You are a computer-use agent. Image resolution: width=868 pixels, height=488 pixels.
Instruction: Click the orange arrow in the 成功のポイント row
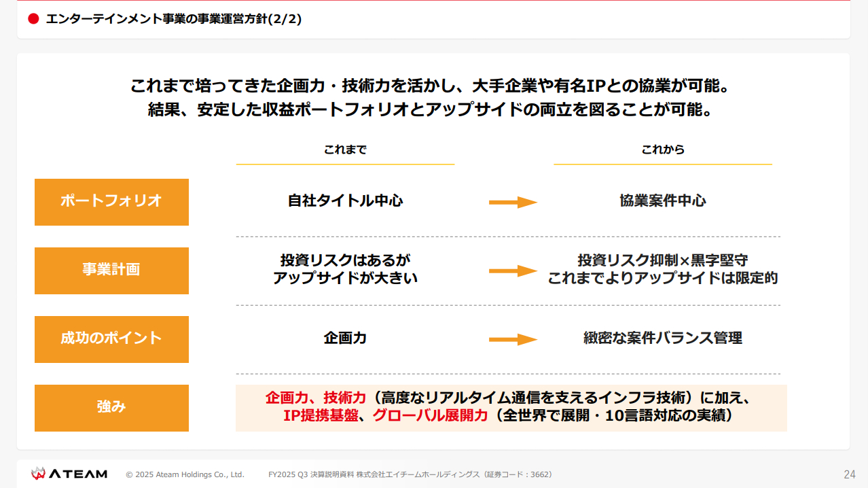coord(513,339)
